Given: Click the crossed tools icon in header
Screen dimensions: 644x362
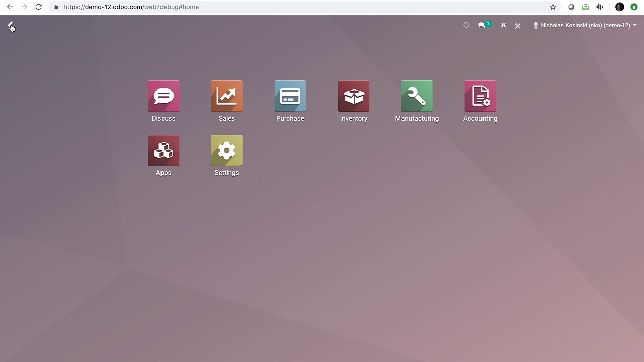Looking at the screenshot, I should pyautogui.click(x=518, y=25).
